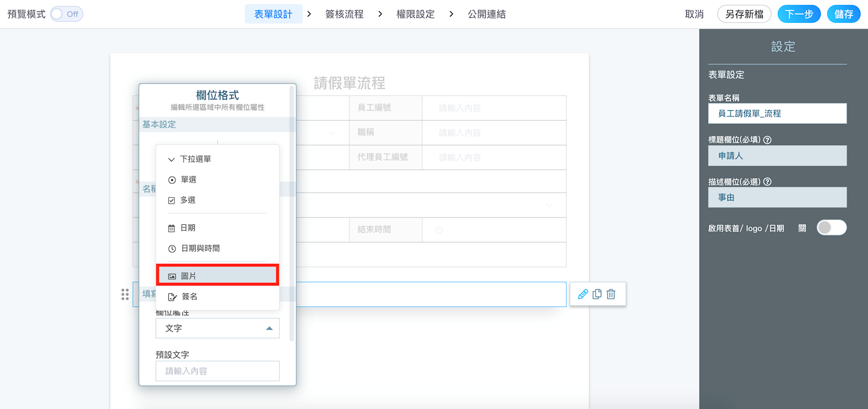Click the drag handle dots icon
Viewport: 868px width, 409px height.
tap(125, 294)
